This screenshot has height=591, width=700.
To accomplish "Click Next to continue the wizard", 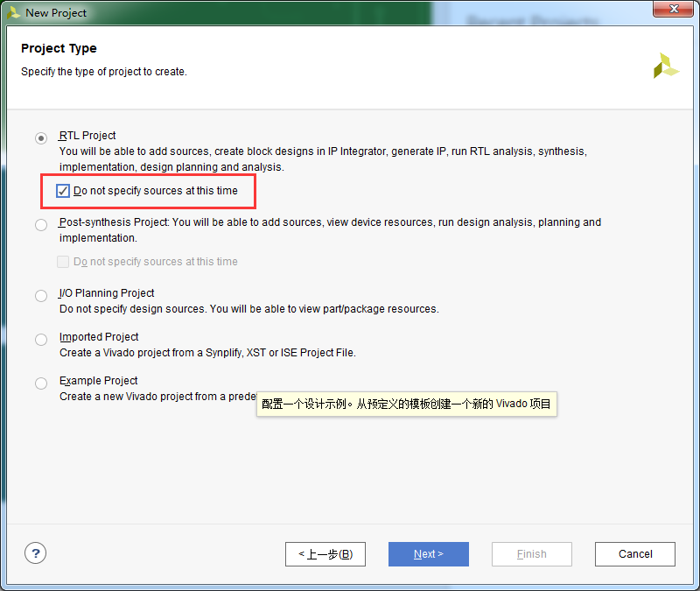I will pos(429,554).
